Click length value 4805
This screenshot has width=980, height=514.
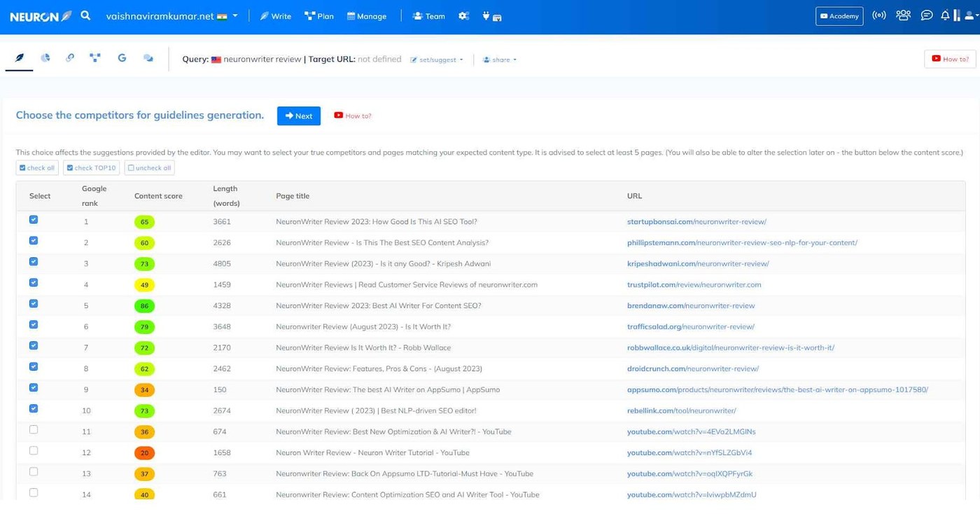[222, 264]
